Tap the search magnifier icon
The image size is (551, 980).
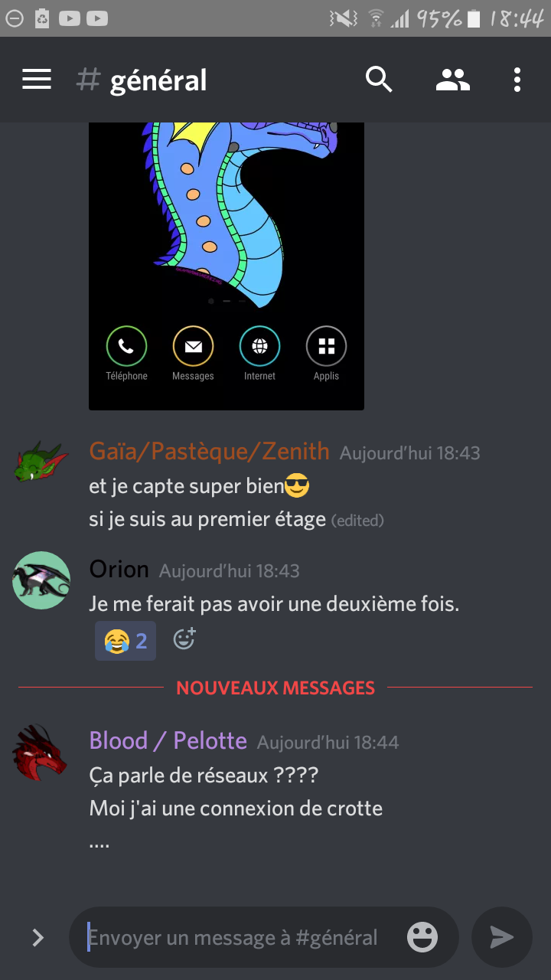(x=379, y=80)
